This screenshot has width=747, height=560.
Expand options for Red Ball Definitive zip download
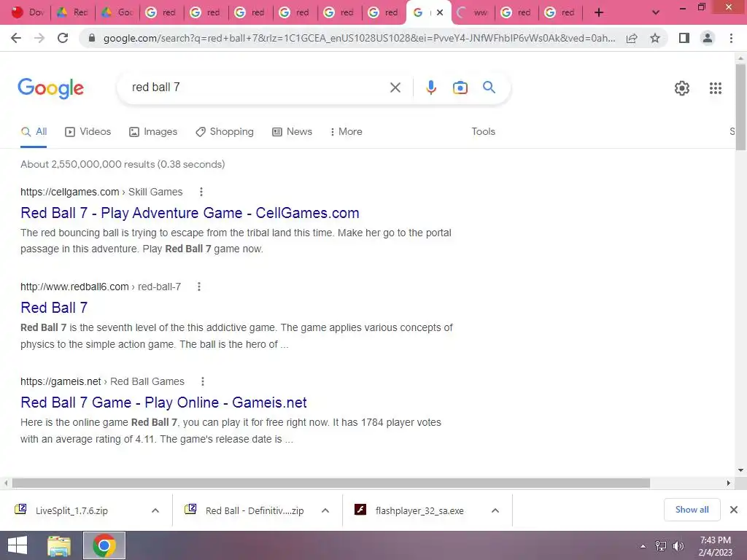(325, 510)
